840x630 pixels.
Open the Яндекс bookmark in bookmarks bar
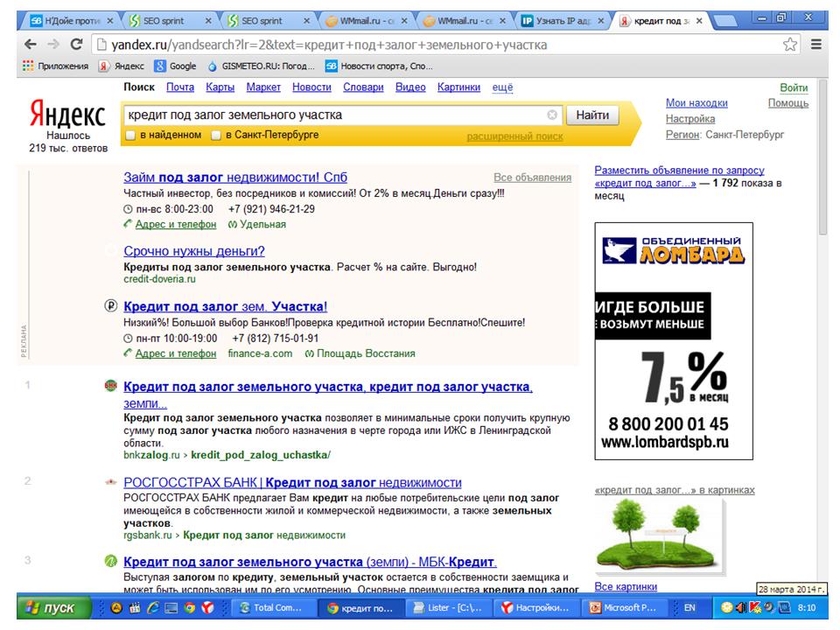[122, 66]
